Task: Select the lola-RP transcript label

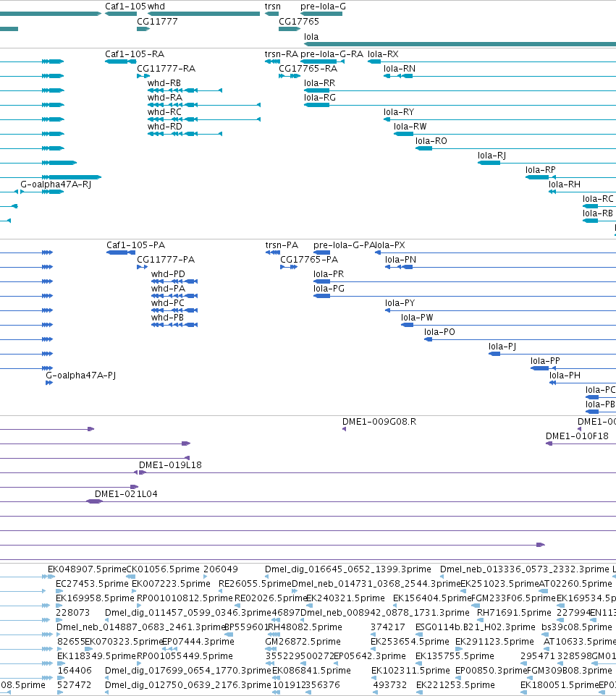Action: 541,169
